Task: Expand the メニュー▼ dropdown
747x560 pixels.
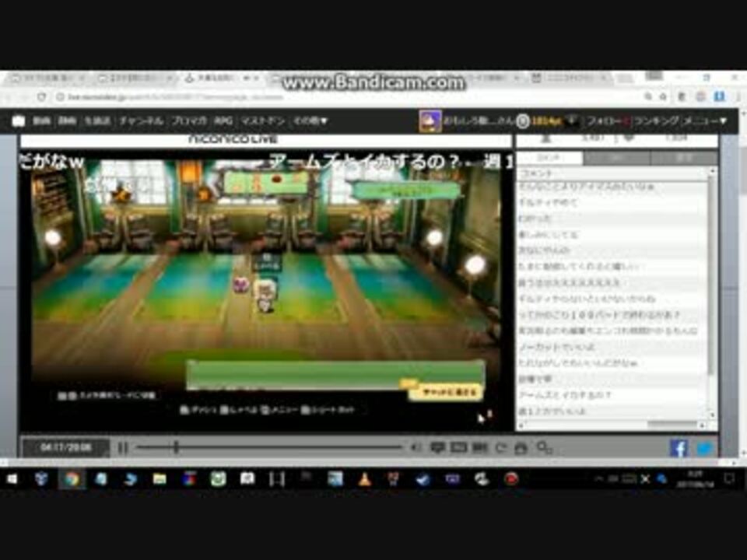Action: click(706, 121)
